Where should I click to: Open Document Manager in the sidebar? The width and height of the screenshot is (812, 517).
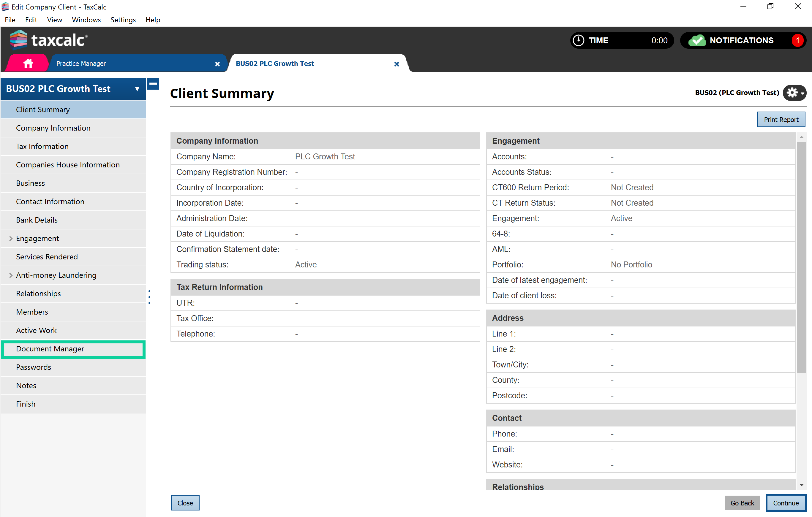tap(73, 349)
